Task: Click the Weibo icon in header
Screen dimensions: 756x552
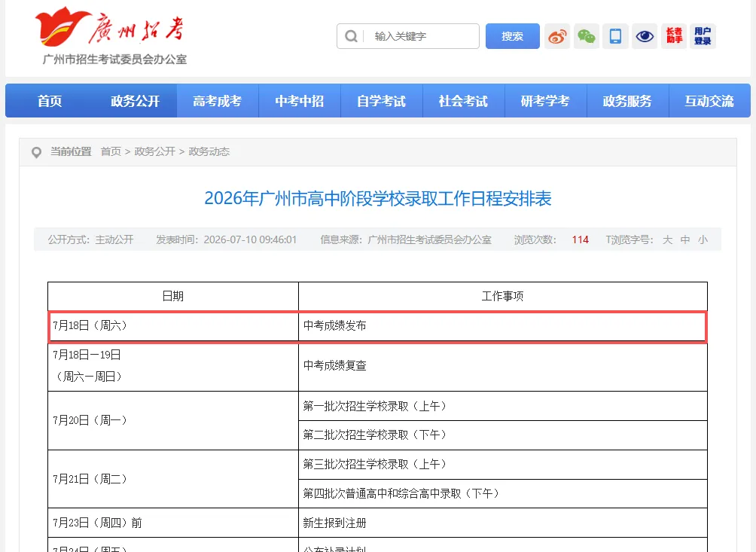Action: [x=557, y=36]
